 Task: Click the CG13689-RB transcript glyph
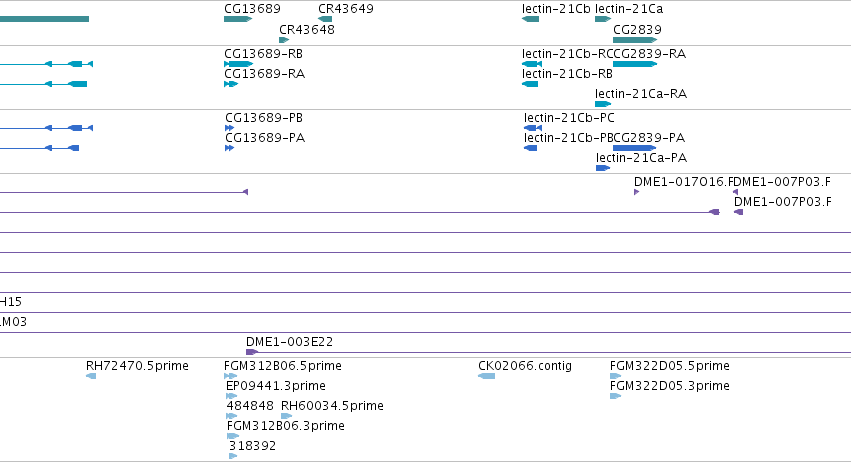click(x=239, y=64)
